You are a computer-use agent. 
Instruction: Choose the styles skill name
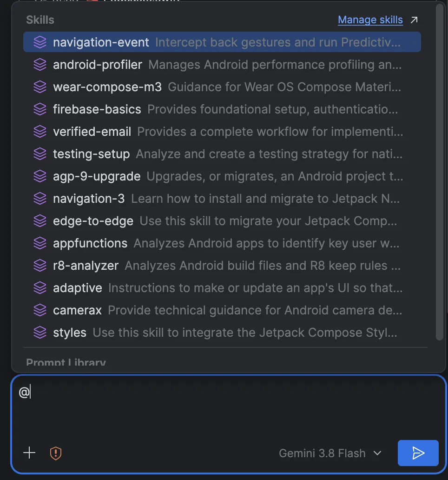coord(70,333)
